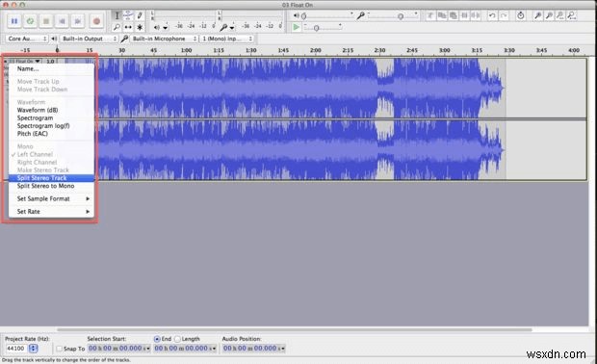This screenshot has width=597, height=364.
Task: Click the Project Rate stepper arrows
Action: 34,349
